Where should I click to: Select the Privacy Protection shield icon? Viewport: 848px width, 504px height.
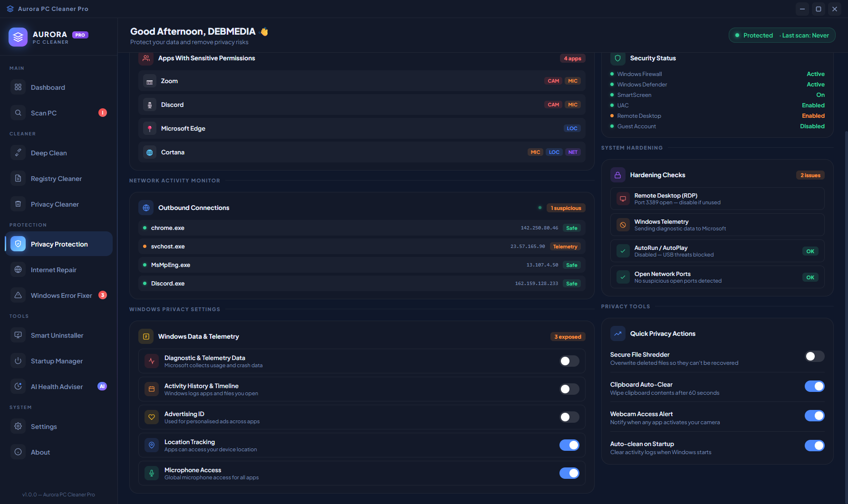[x=18, y=244]
